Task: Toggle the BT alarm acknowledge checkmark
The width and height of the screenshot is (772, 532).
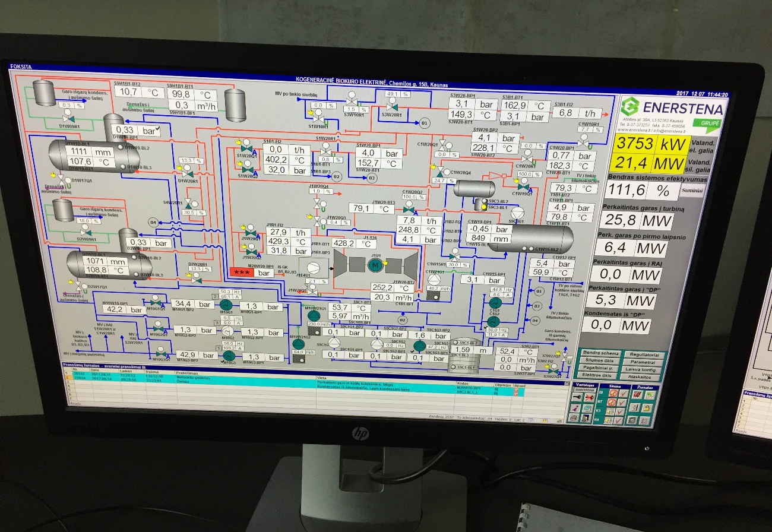Action: click(x=622, y=404)
